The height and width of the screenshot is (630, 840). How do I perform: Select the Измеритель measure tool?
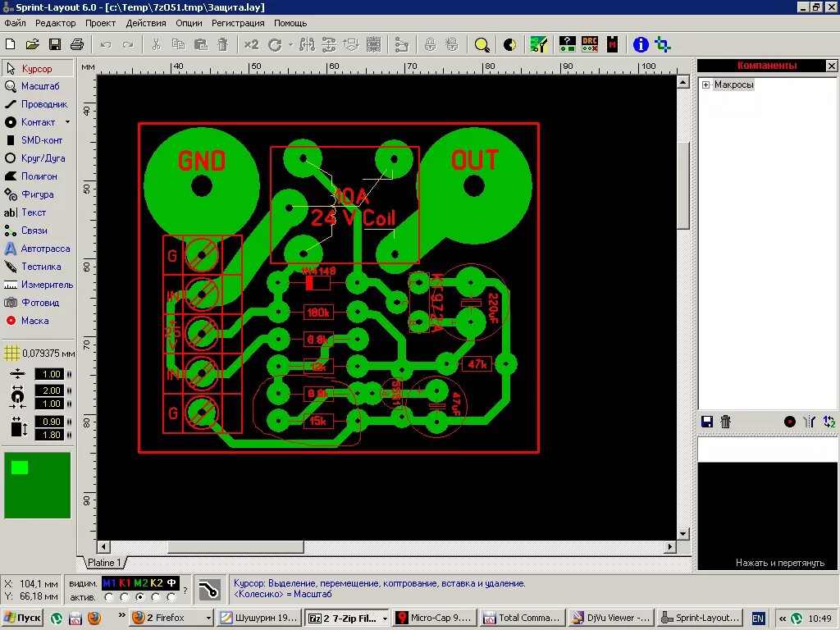pyautogui.click(x=38, y=285)
